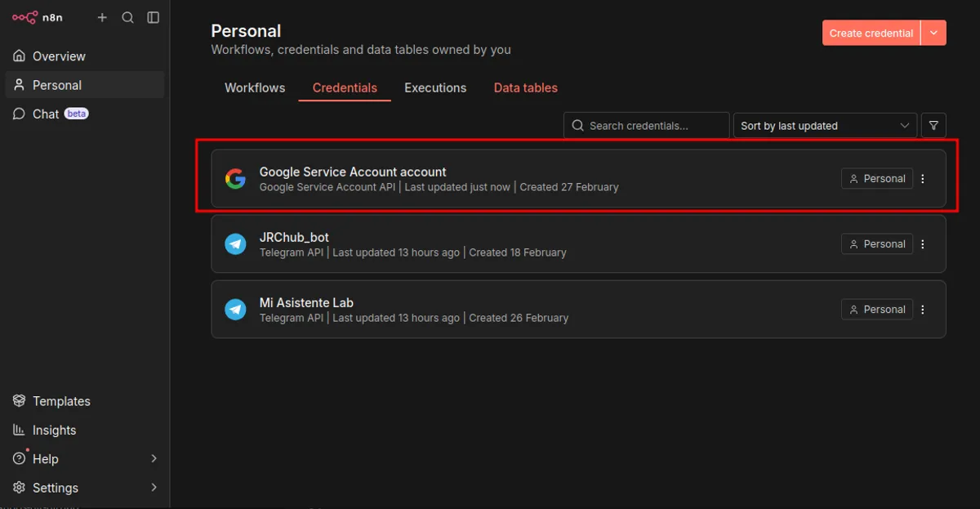Open the sidebar search magnifier icon

coord(127,17)
